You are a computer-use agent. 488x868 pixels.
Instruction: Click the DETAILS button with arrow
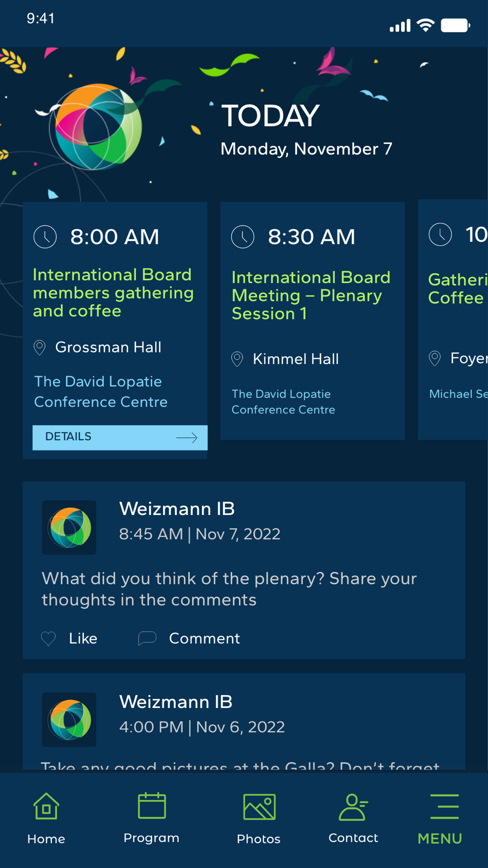120,437
